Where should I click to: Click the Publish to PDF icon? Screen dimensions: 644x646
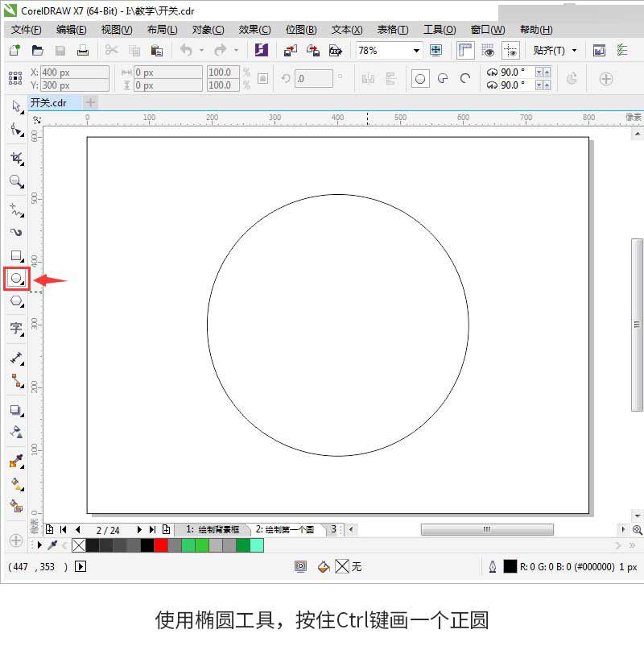pyautogui.click(x=336, y=51)
